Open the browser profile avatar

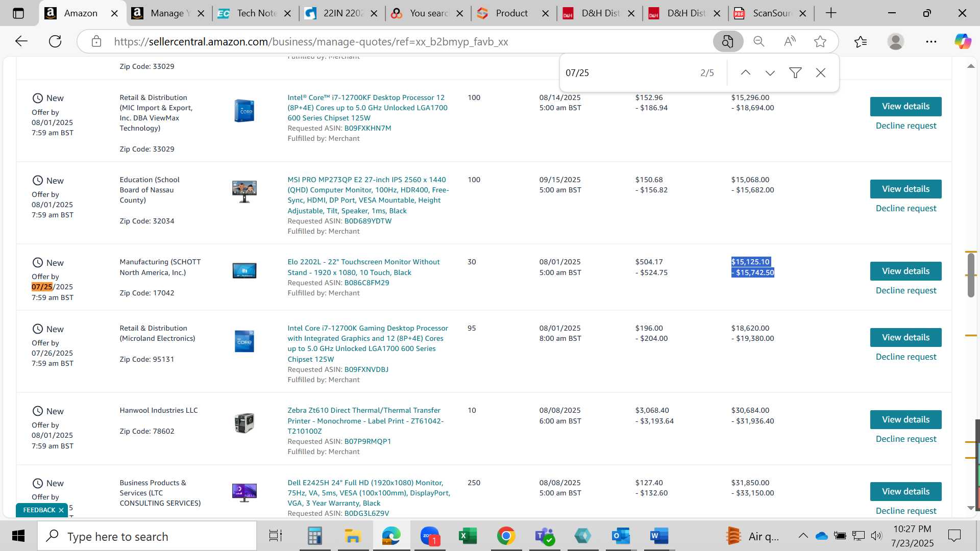(x=896, y=41)
